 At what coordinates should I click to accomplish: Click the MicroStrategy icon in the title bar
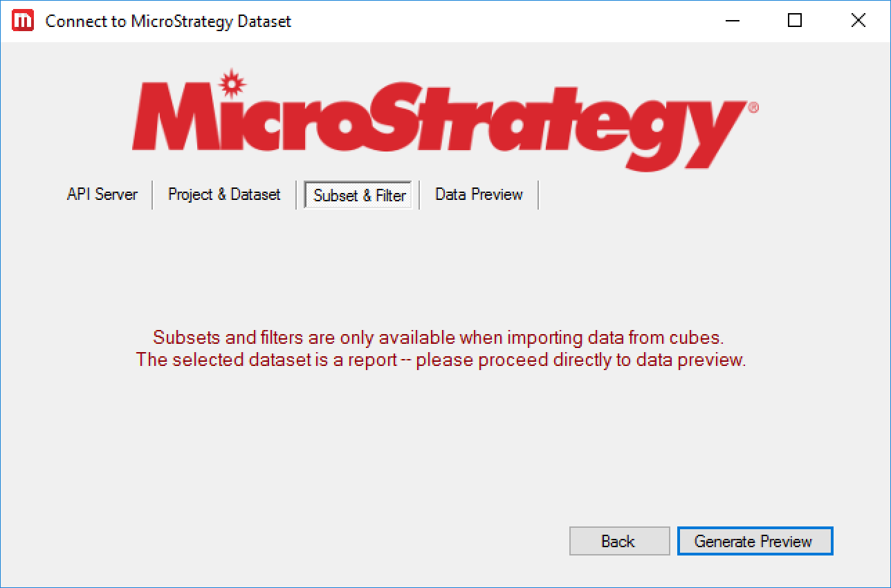[23, 20]
